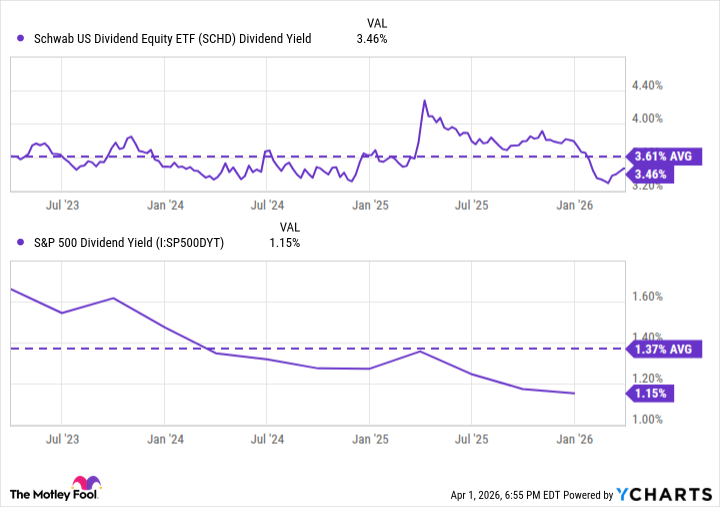Click the purple dot beside S&P 500 legend

[21, 242]
